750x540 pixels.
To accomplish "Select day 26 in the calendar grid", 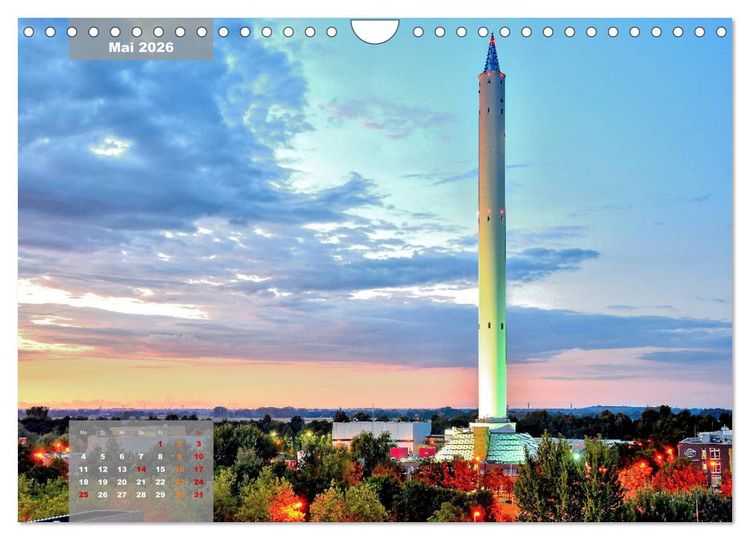I will tap(102, 495).
